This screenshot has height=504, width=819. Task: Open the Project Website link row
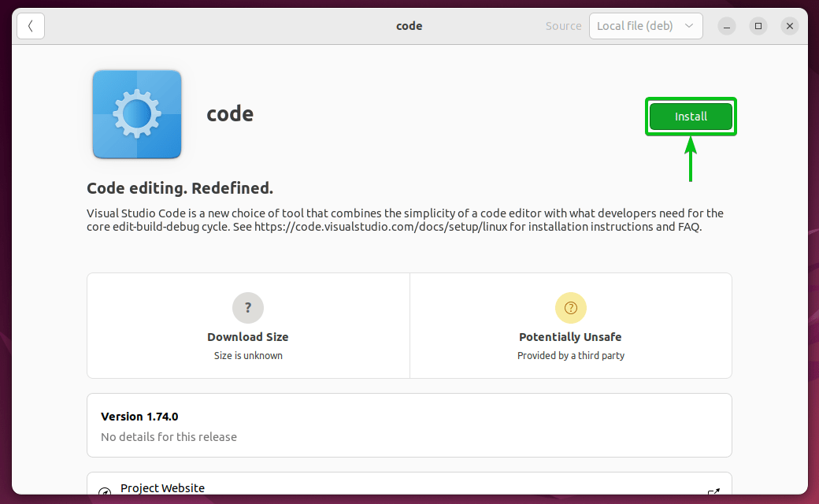pyautogui.click(x=409, y=484)
